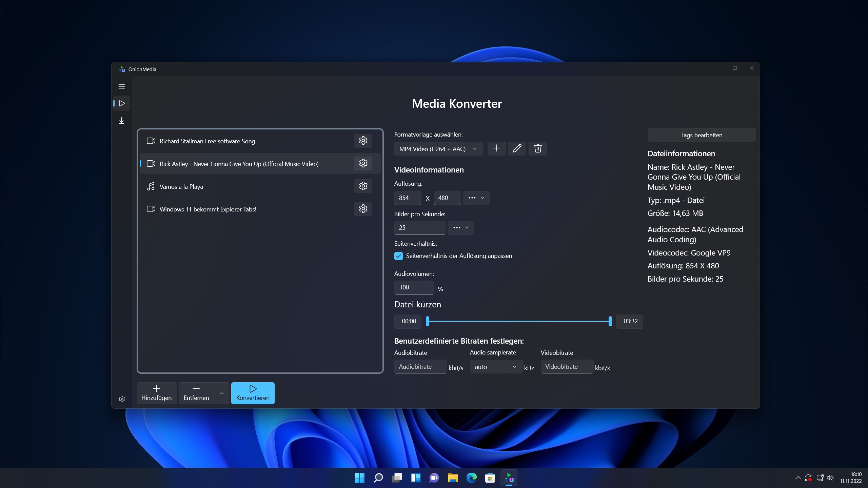This screenshot has height=488, width=868.
Task: Open the Windows Start menu
Action: 359,478
